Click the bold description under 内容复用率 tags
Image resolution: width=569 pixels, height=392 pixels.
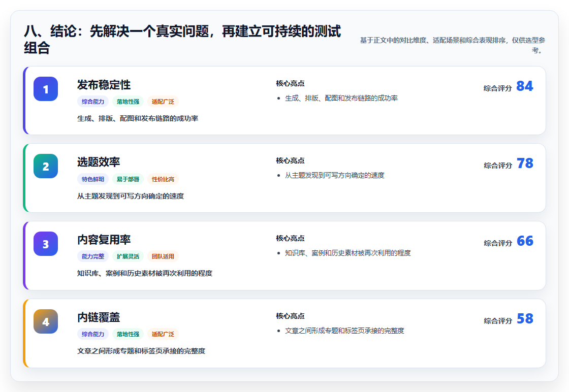[x=145, y=273]
